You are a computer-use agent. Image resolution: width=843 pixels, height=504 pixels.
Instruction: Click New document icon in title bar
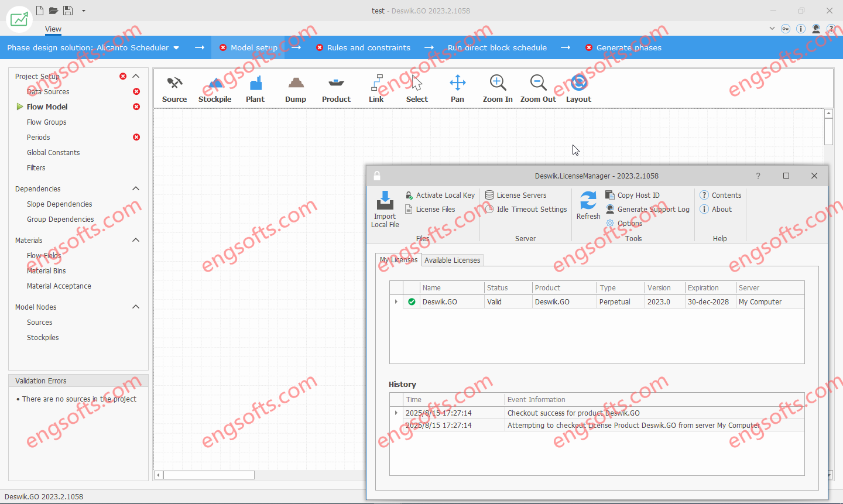coord(40,11)
